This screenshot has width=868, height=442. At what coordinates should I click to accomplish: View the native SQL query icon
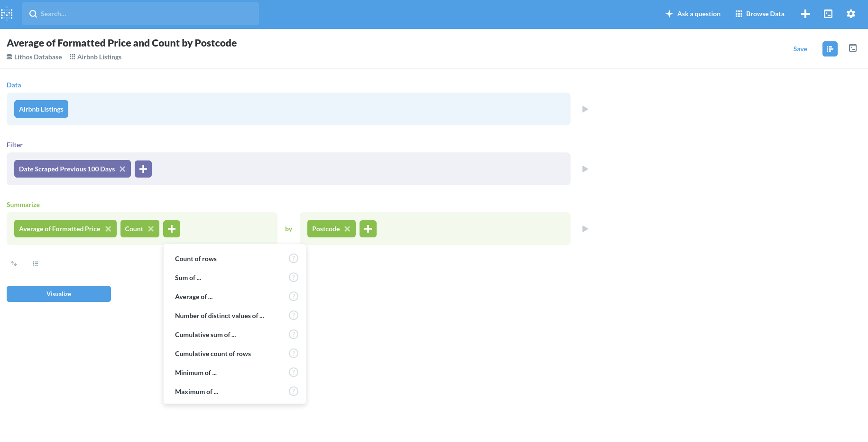pyautogui.click(x=853, y=48)
